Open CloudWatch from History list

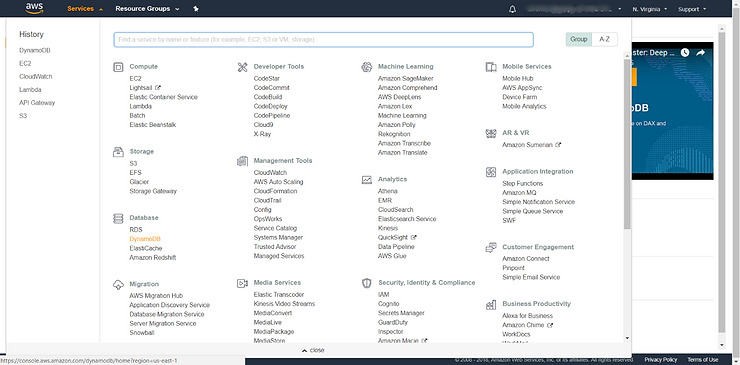pos(35,76)
